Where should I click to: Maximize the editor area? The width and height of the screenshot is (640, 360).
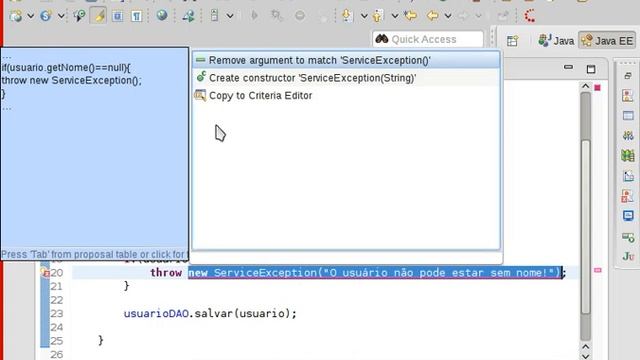[591, 69]
